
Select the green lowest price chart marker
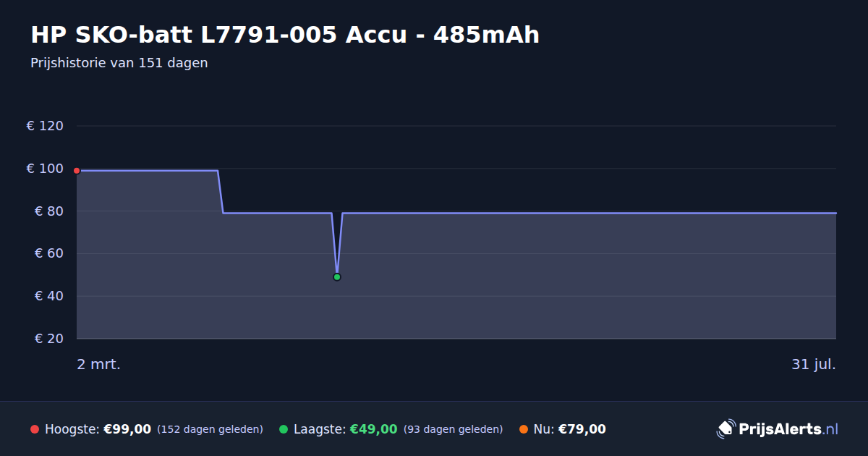(x=337, y=277)
